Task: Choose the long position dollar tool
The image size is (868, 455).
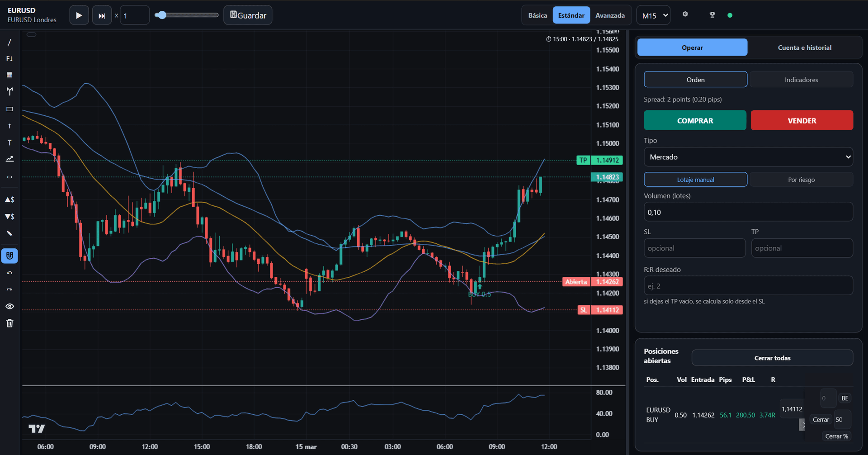Action: coord(9,199)
